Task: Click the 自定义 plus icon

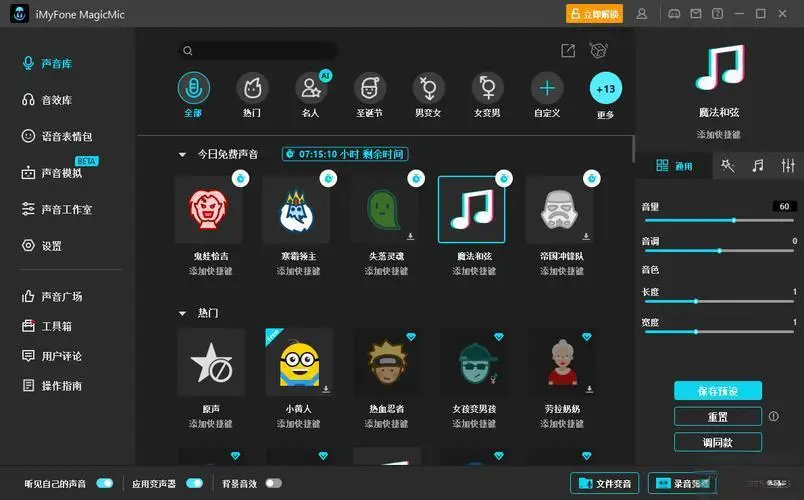Action: [x=547, y=88]
